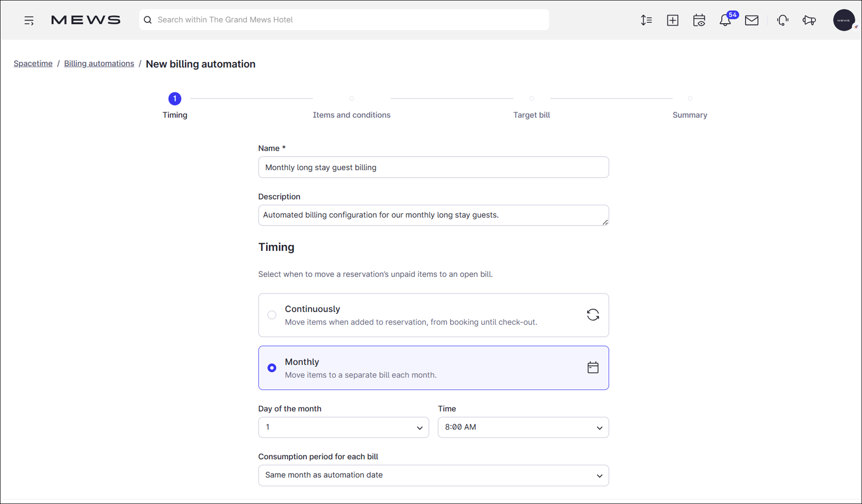
Task: Click the 'Timing' section heading
Action: pyautogui.click(x=276, y=247)
